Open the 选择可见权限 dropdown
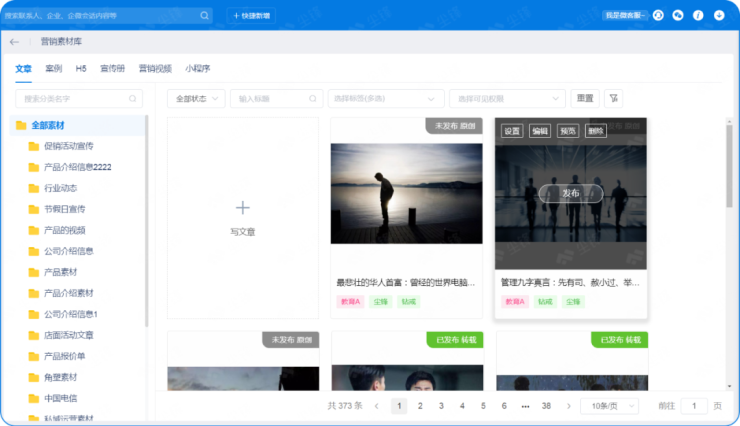Image resolution: width=740 pixels, height=426 pixels. tap(507, 99)
